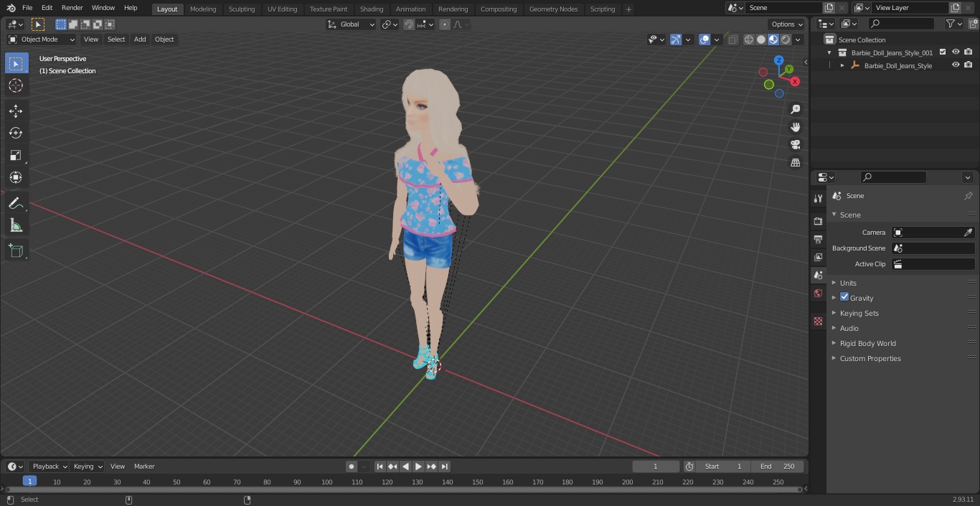Open the World properties tab
This screenshot has width=980, height=506.
coord(818,293)
